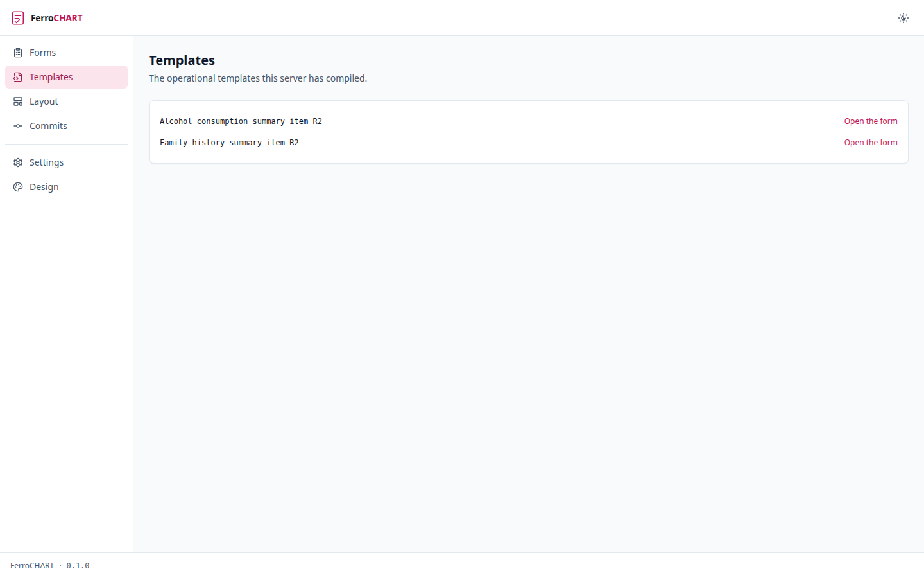Select 'Alcohol consumption summary item R2' text
This screenshot has height=578, width=924.
(241, 121)
